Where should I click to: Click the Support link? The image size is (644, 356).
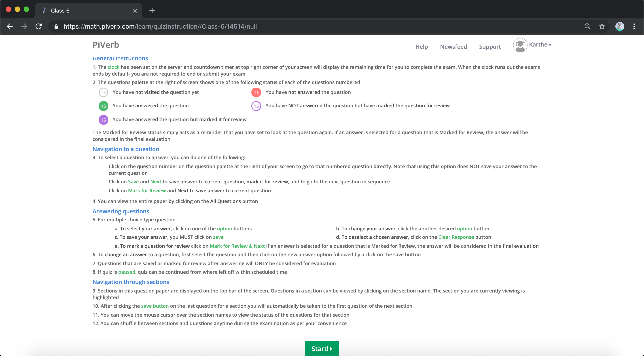[x=490, y=47]
